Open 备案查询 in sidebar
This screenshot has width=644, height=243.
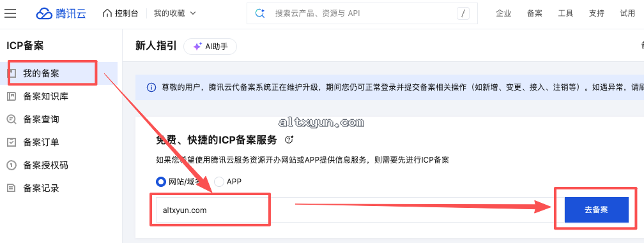(x=59, y=120)
